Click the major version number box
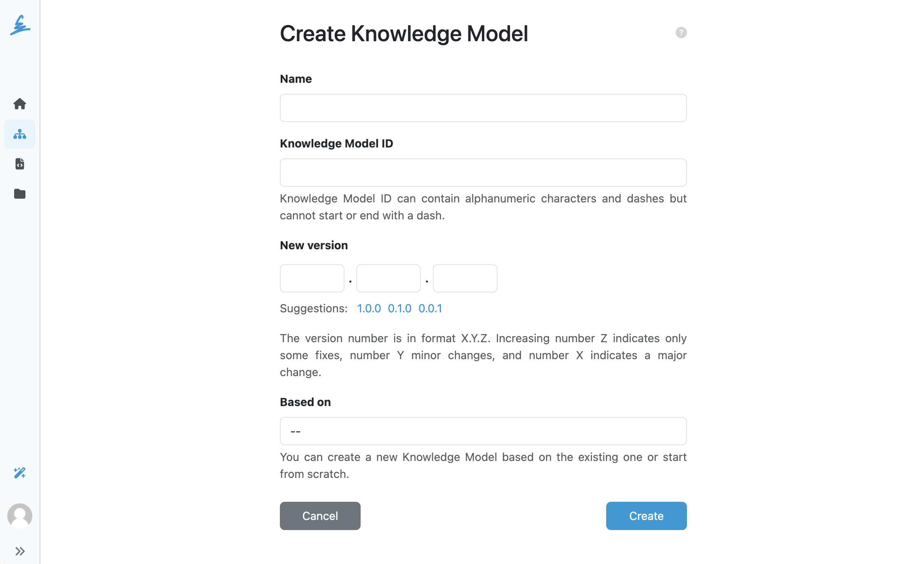Image resolution: width=924 pixels, height=564 pixels. coord(312,278)
